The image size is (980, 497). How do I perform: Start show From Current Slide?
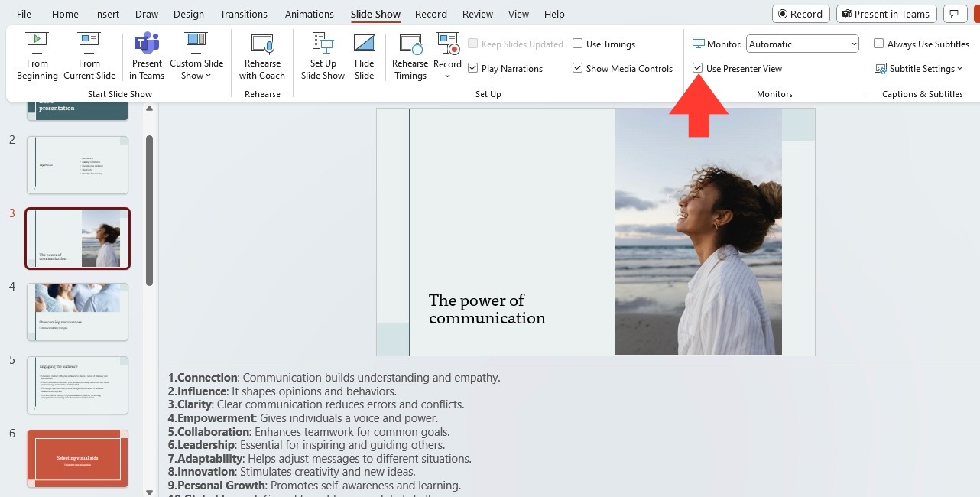pyautogui.click(x=89, y=56)
